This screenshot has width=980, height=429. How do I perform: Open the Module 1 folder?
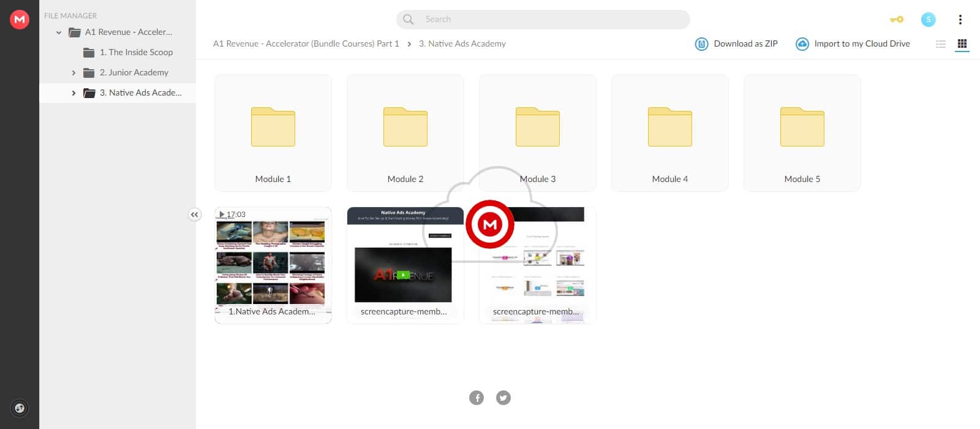(x=273, y=133)
